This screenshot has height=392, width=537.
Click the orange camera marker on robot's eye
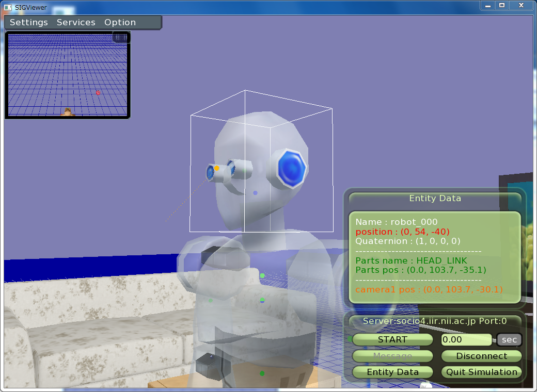(x=217, y=168)
